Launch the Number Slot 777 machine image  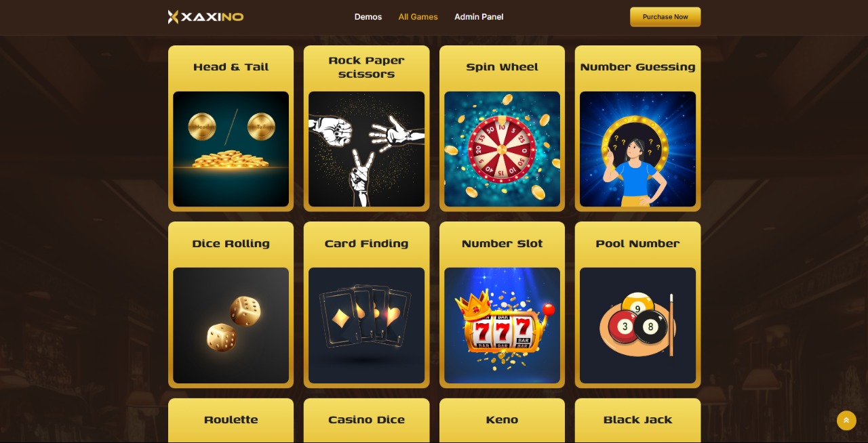point(502,325)
